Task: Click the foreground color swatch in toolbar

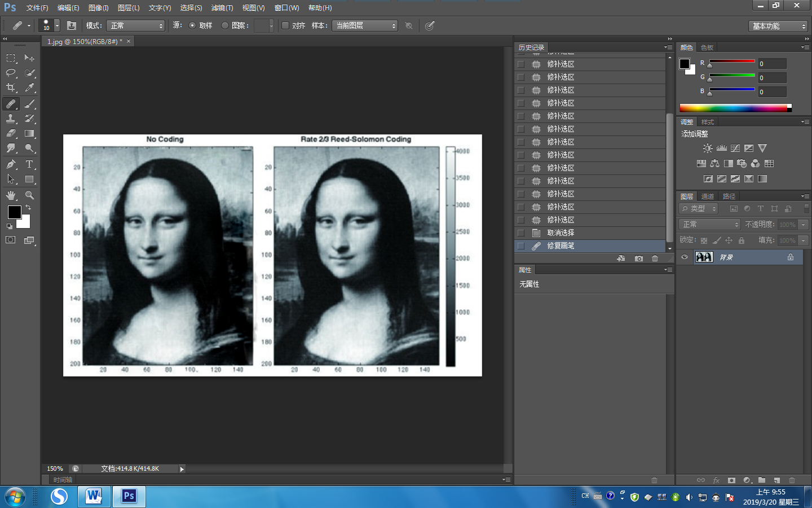Action: [x=15, y=212]
